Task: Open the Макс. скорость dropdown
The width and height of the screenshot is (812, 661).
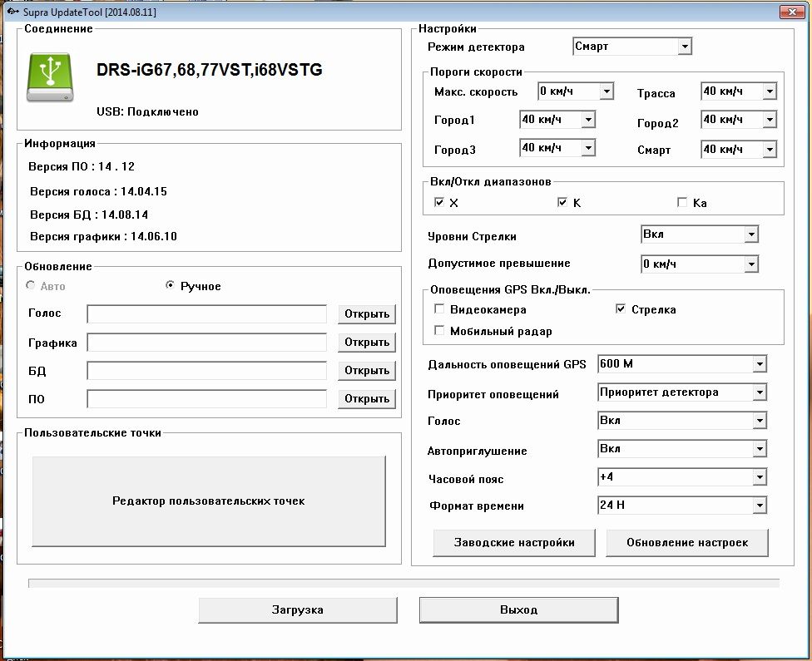Action: coord(576,91)
